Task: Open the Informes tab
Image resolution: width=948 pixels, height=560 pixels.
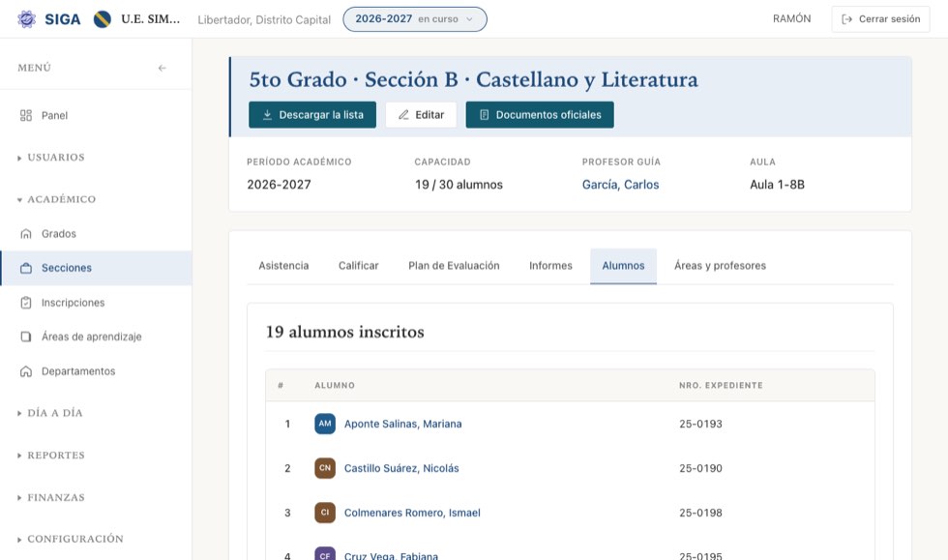Action: (550, 265)
